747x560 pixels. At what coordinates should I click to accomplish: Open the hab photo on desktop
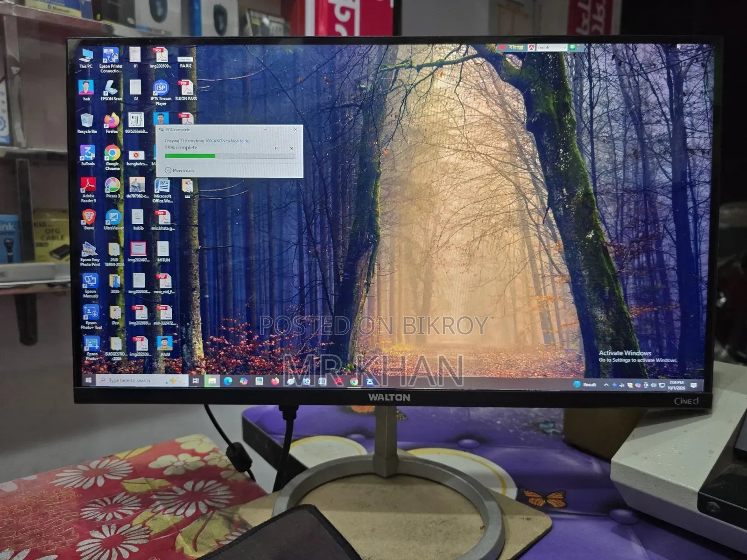(x=86, y=91)
